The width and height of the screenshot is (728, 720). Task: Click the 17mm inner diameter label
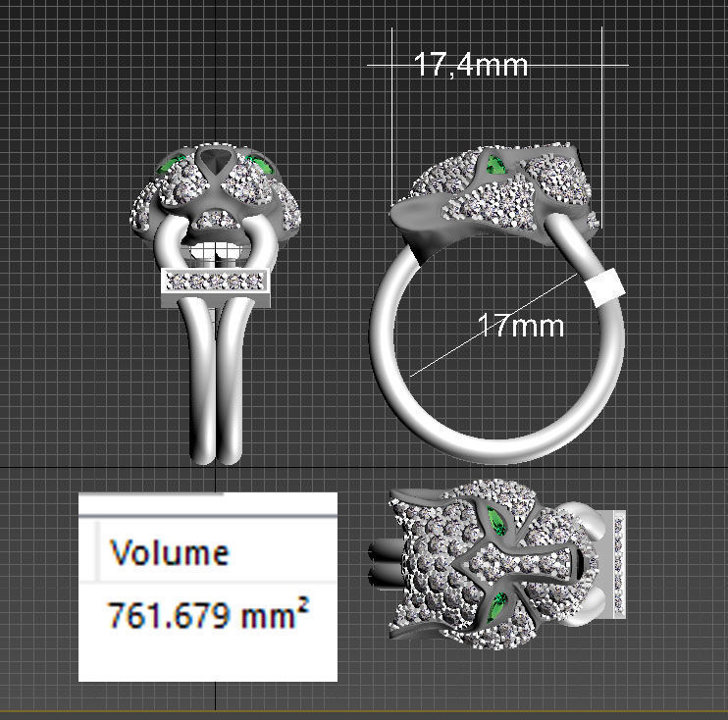coord(520,326)
